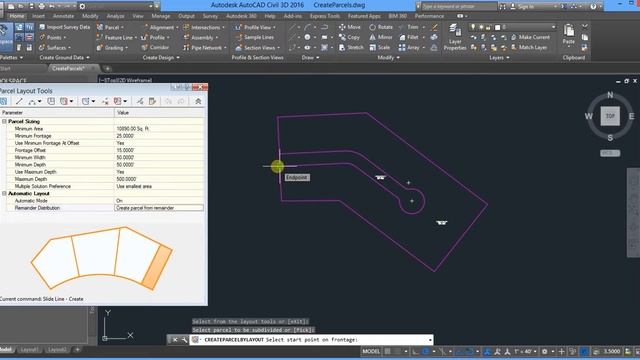Collapse the Parcel Layout Tools toolbar chevron
Image resolution: width=640 pixels, height=360 pixels.
coord(198,101)
